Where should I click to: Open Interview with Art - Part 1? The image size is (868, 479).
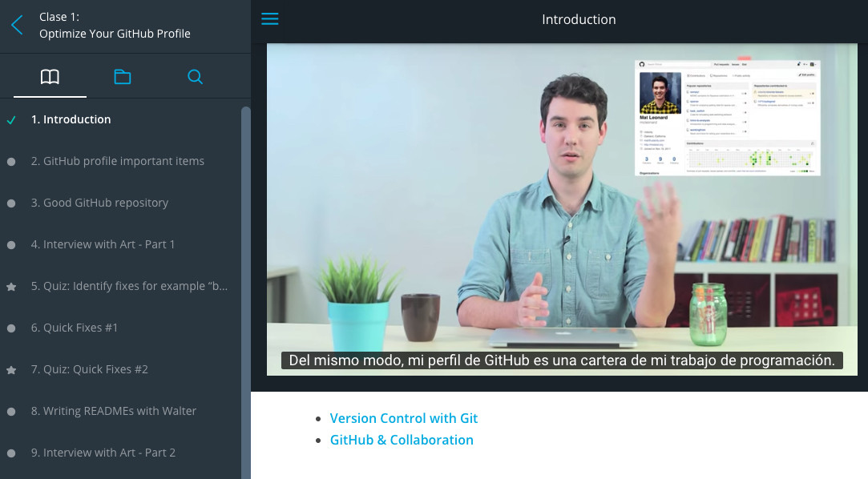pos(103,244)
